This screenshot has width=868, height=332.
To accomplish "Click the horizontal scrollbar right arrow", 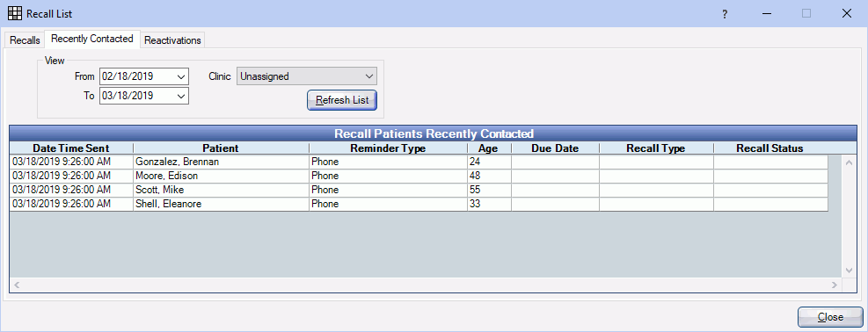I will pyautogui.click(x=835, y=285).
